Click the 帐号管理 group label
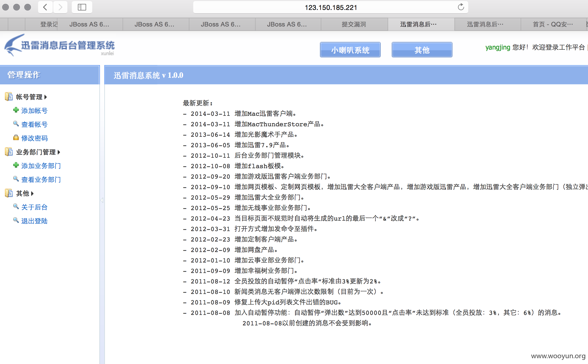The height and width of the screenshot is (364, 588). 29,97
